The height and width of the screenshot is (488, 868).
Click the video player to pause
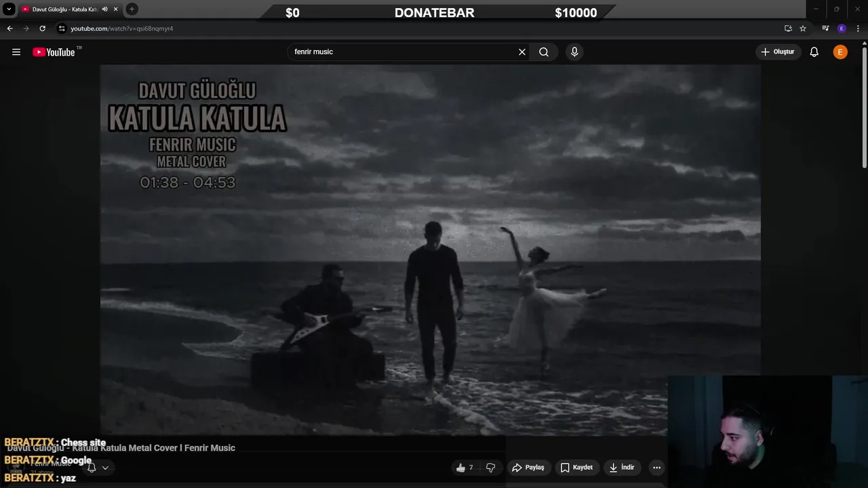tap(431, 249)
